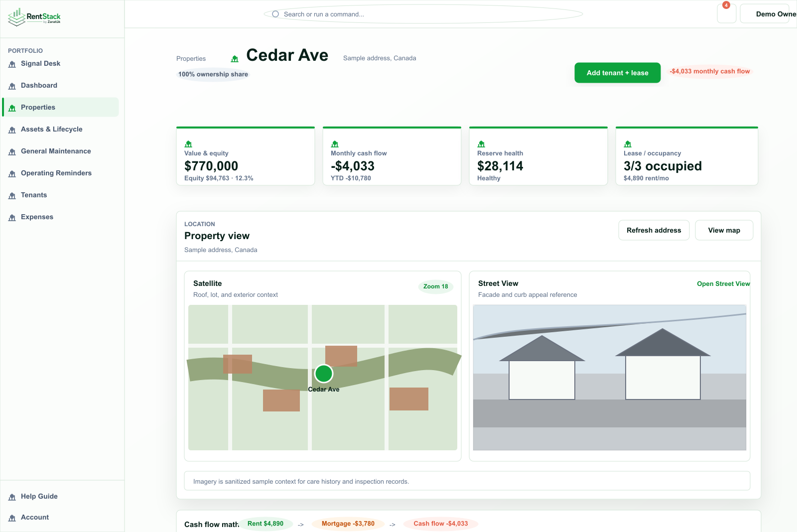Click the -$4,033 monthly cash flow pill
Image resolution: width=797 pixels, height=532 pixels.
pyautogui.click(x=710, y=71)
